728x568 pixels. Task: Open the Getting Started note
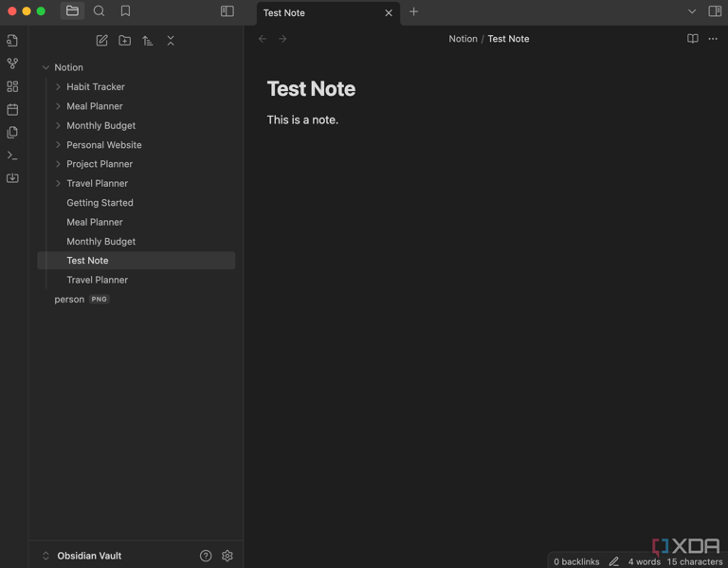[x=100, y=203]
